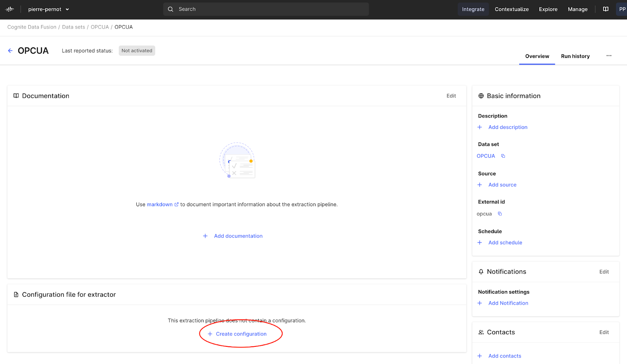Image resolution: width=627 pixels, height=364 pixels.
Task: Open the Explore menu
Action: click(548, 9)
